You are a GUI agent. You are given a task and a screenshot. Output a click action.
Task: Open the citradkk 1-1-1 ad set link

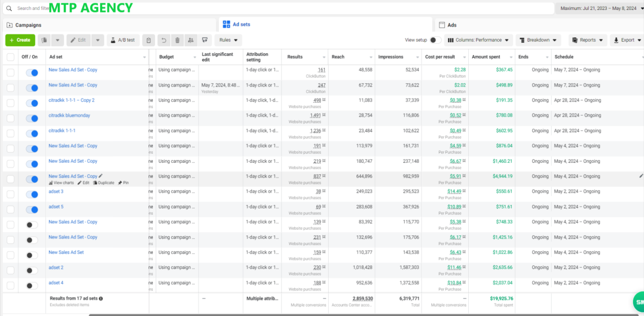62,131
